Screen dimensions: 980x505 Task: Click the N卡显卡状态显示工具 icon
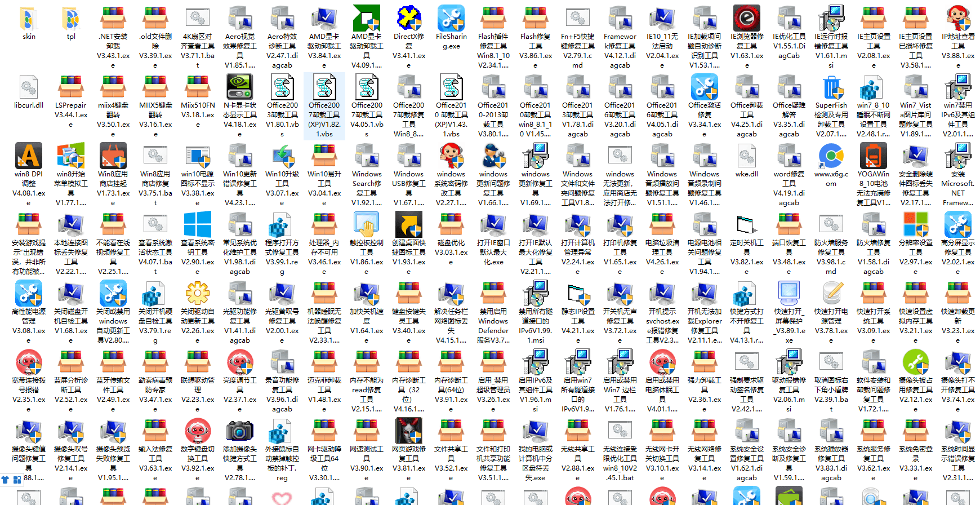pos(240,88)
